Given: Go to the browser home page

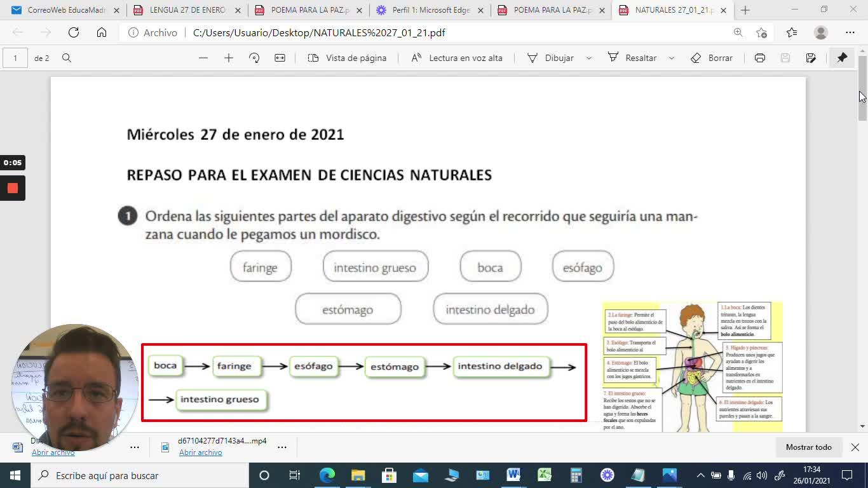Looking at the screenshot, I should point(102,32).
